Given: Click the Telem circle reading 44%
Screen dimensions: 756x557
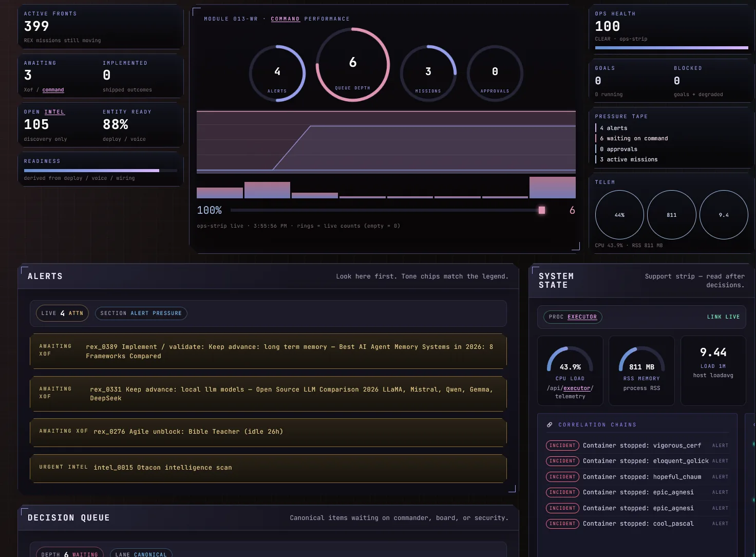Looking at the screenshot, I should pyautogui.click(x=619, y=215).
